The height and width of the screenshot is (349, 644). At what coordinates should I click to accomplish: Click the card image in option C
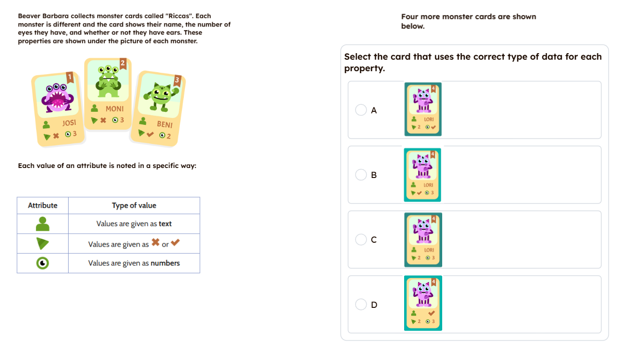[x=423, y=240]
